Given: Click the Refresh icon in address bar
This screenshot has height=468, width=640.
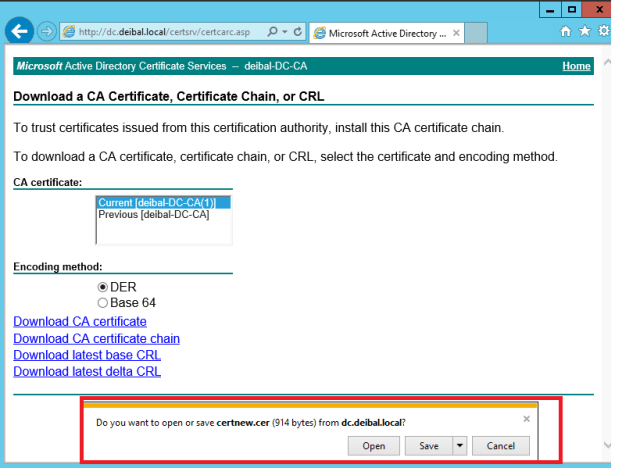Looking at the screenshot, I should point(299,32).
